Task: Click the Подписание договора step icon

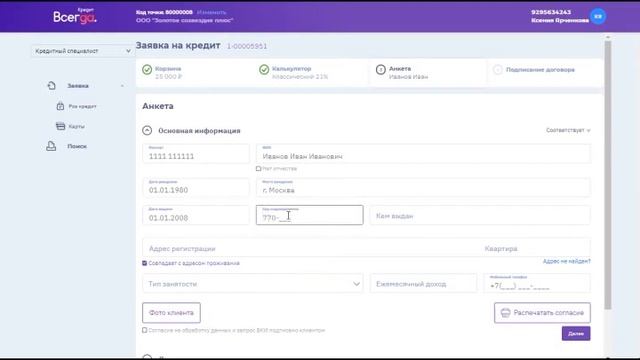Action: tap(498, 70)
